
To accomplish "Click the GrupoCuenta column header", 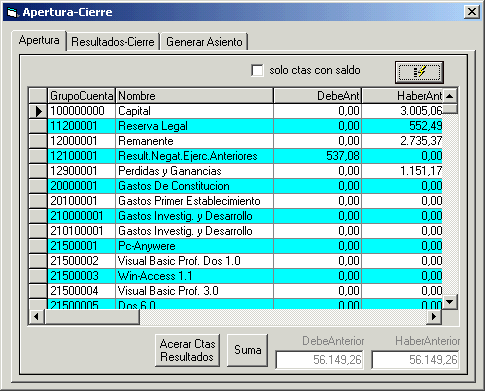I will pos(81,96).
